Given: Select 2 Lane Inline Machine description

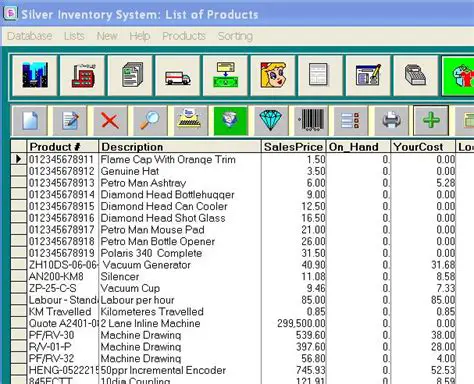Looking at the screenshot, I should (x=180, y=323).
